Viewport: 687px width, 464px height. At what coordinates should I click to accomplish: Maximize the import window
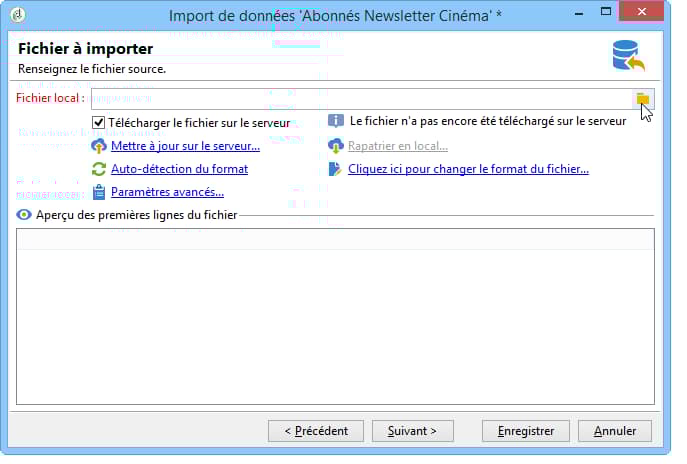606,12
